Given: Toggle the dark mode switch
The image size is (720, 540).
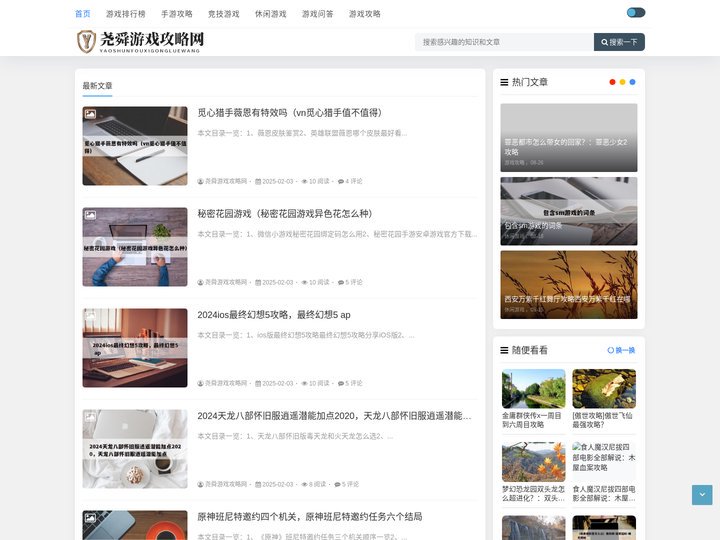Looking at the screenshot, I should coord(636,12).
